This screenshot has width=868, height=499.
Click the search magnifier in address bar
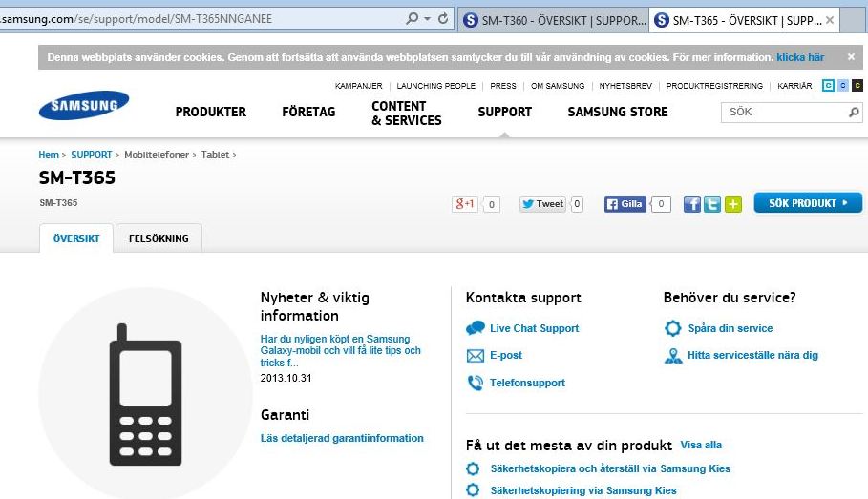point(412,18)
